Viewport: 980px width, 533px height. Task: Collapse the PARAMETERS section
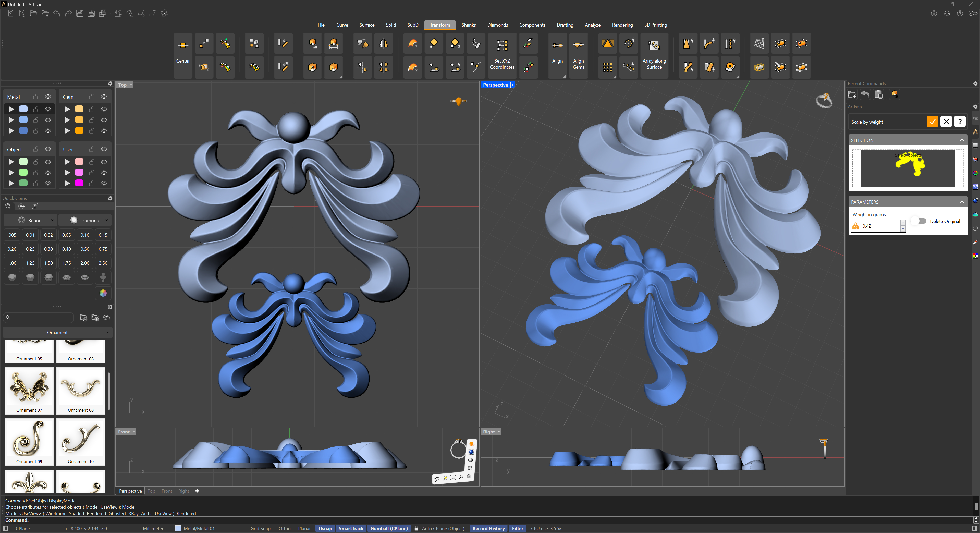pos(962,202)
